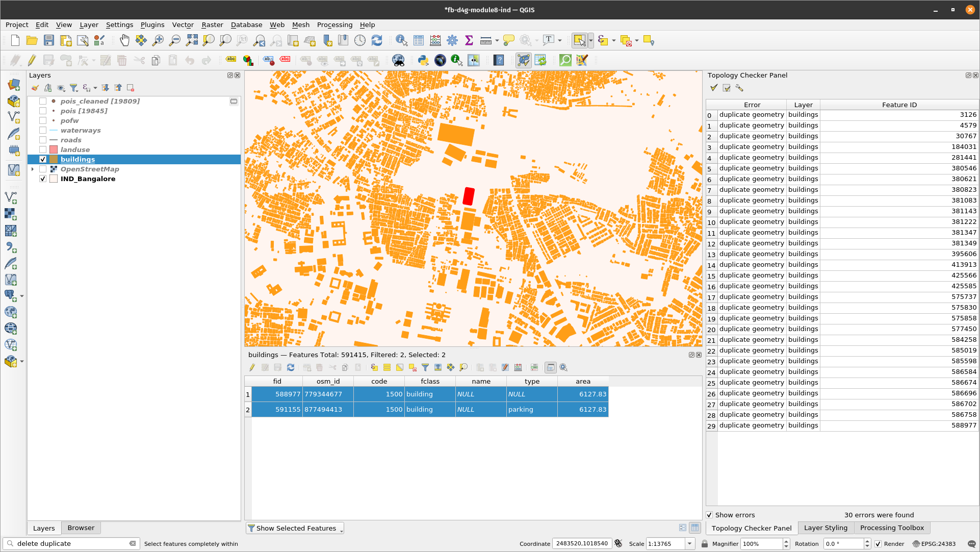This screenshot has height=552, width=980.
Task: Open the Plugins menu
Action: click(152, 24)
